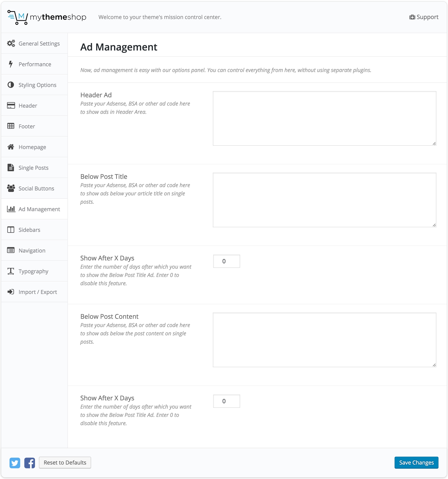Click the Facebook icon at the bottom
Viewport: 448px width, 479px height.
coord(30,463)
